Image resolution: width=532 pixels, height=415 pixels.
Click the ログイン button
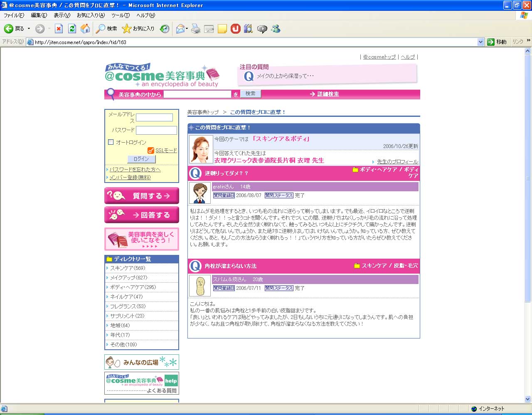click(x=141, y=159)
